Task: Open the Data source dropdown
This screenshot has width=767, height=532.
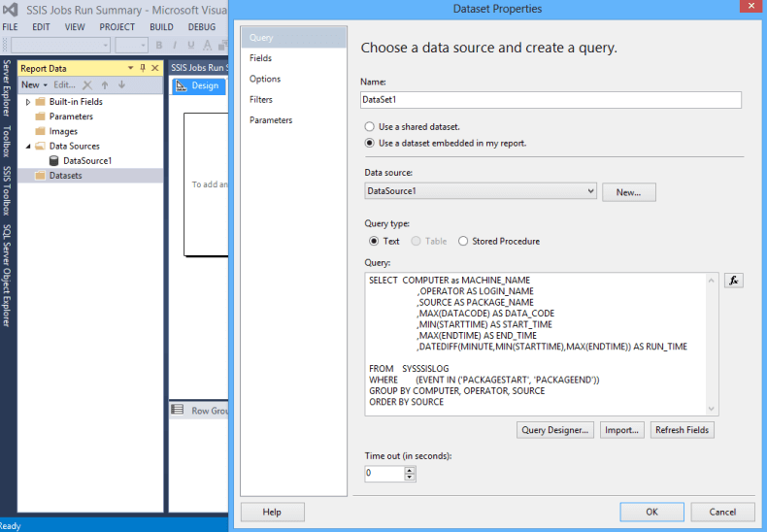Action: 590,191
